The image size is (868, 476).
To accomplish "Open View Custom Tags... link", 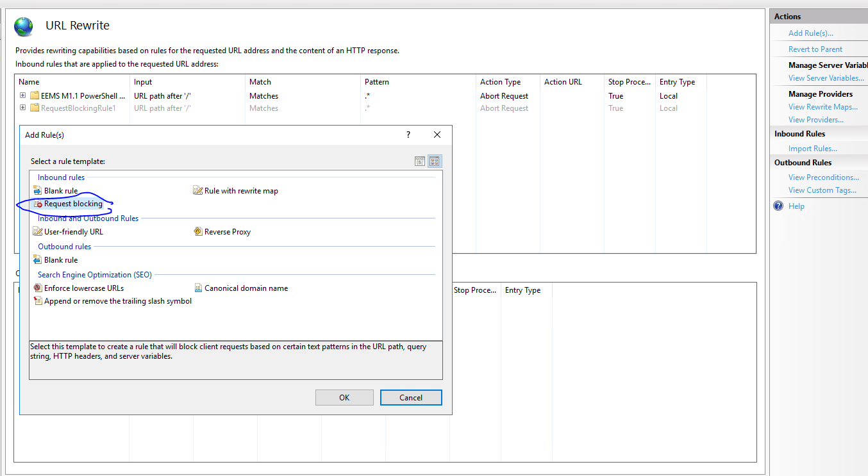I will tap(822, 190).
